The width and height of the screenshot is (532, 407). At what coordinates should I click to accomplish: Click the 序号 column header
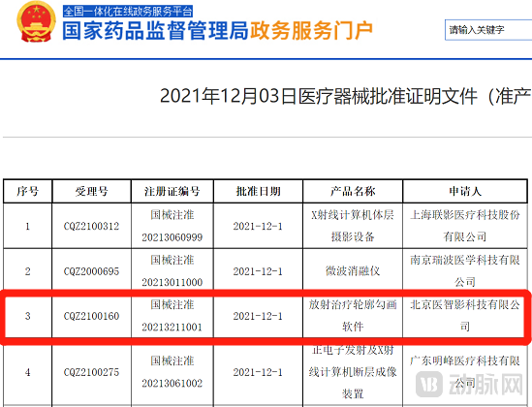tap(28, 192)
